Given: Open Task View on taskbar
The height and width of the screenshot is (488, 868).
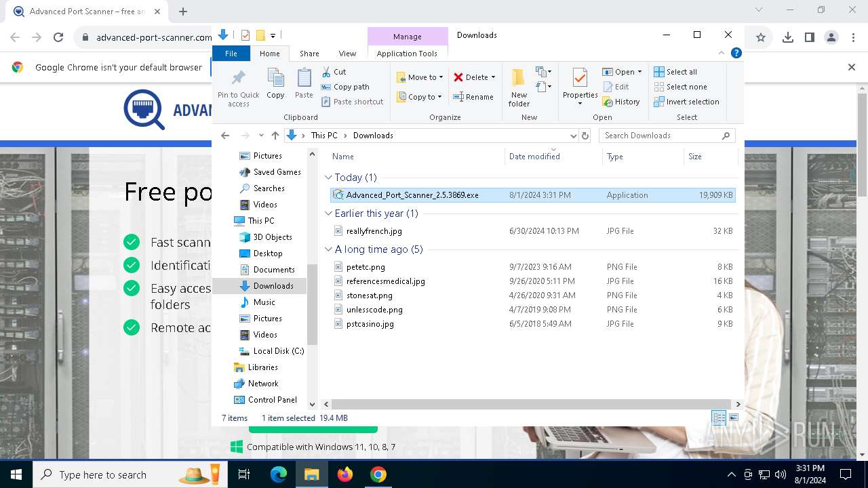Looking at the screenshot, I should click(244, 474).
